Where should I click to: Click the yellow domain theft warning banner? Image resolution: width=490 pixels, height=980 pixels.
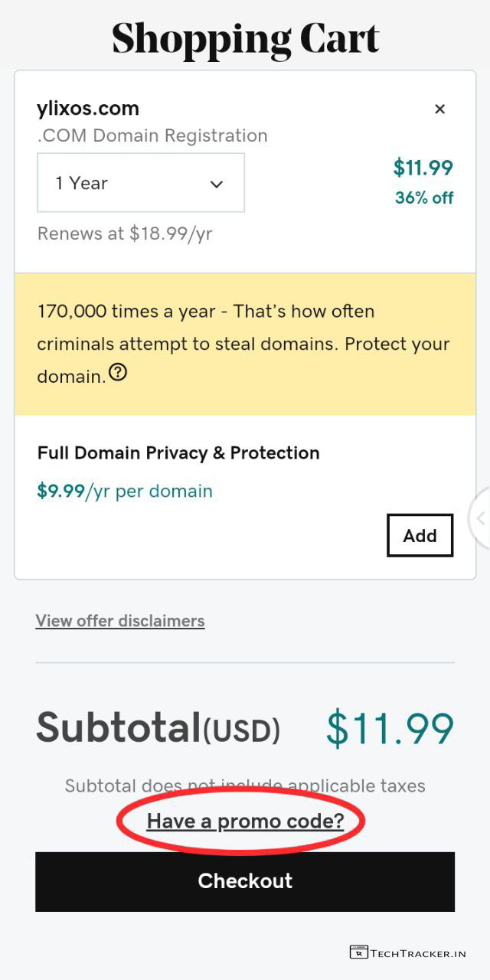pos(245,344)
